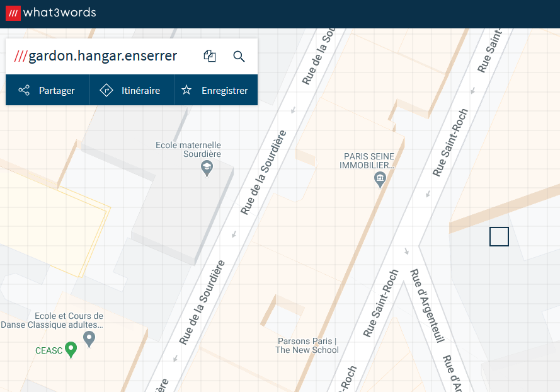Click the Parsons Paris The New School label
560x392 pixels.
pyautogui.click(x=308, y=345)
